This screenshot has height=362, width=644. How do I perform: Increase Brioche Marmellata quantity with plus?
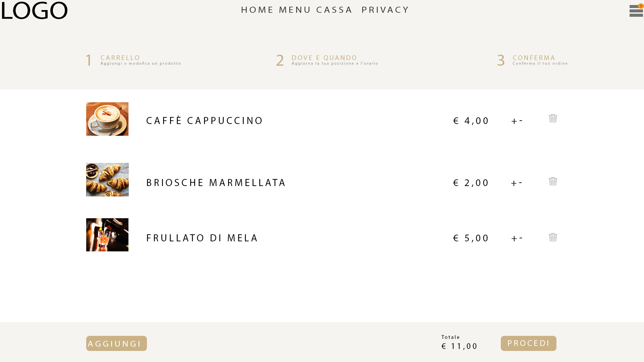point(514,183)
